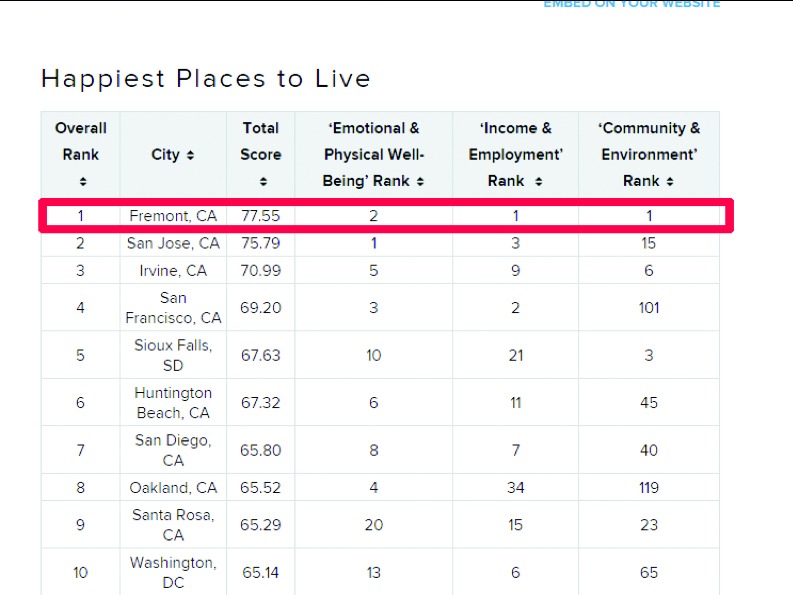Sort table by City arrows
Image resolution: width=793 pixels, height=595 pixels.
190,155
